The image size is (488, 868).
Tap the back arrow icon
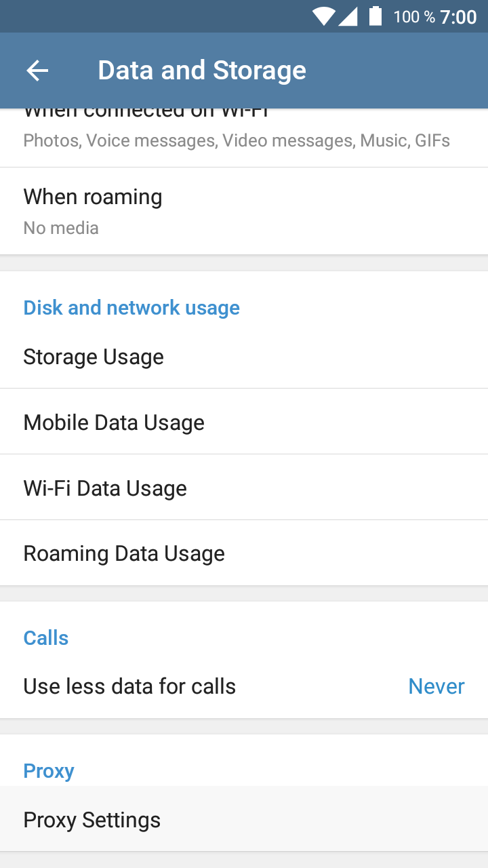tap(37, 71)
